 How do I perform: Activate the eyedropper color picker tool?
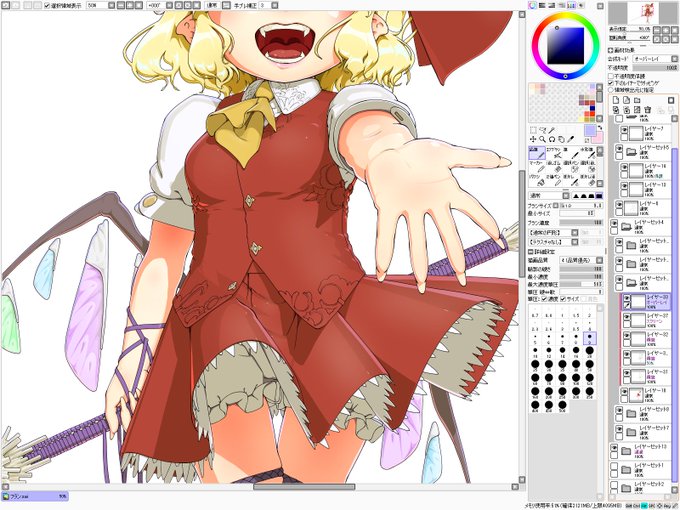tap(571, 139)
